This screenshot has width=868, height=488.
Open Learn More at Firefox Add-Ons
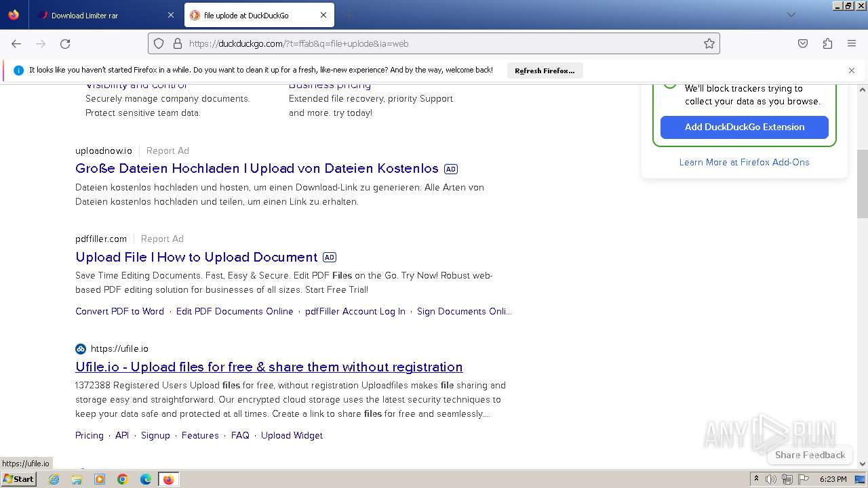745,162
